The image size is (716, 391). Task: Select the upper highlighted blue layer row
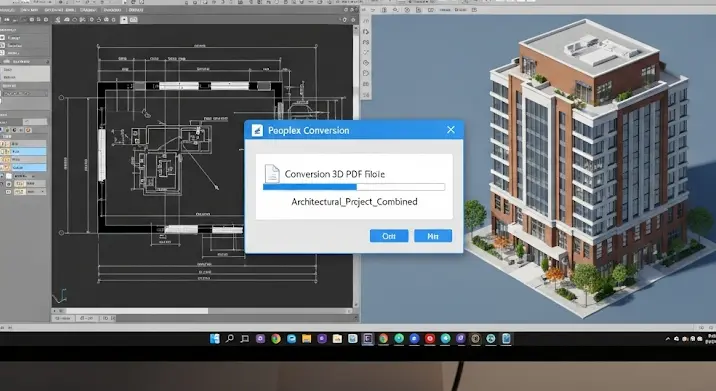pos(24,151)
